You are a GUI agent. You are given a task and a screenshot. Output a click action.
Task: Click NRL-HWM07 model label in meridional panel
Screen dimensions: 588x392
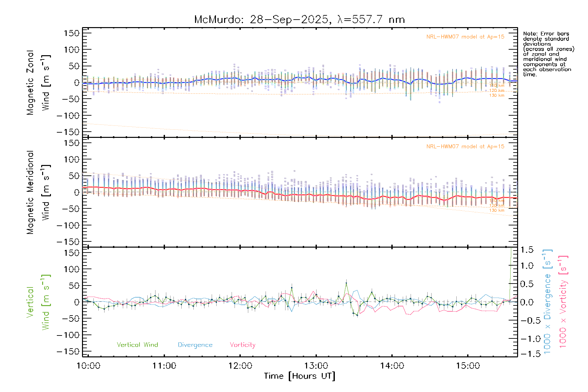465,147
